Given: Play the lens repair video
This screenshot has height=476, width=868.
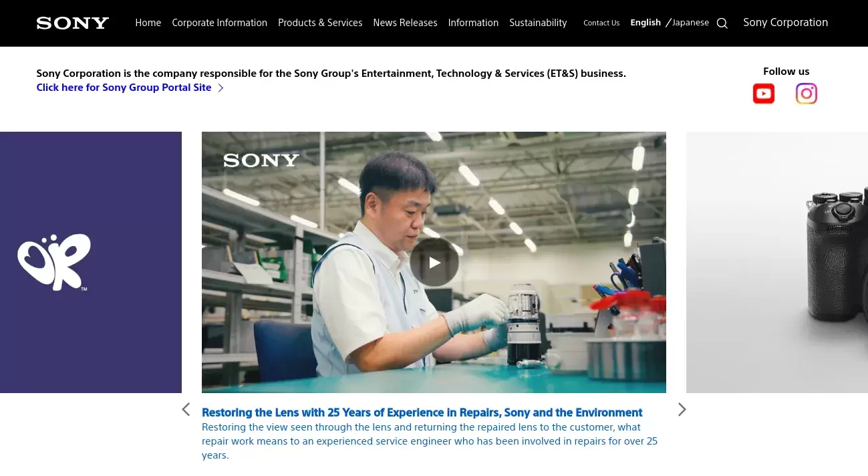Looking at the screenshot, I should pyautogui.click(x=434, y=263).
